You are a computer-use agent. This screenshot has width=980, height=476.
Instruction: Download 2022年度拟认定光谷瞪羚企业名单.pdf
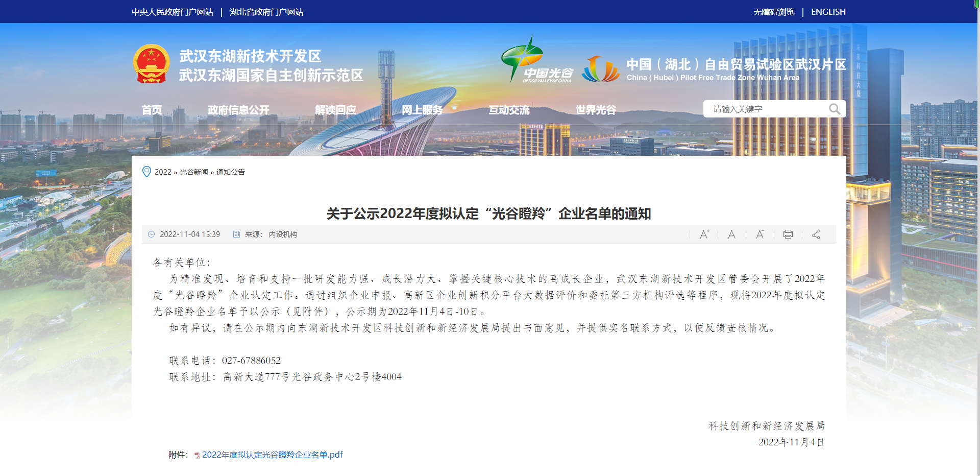[273, 455]
